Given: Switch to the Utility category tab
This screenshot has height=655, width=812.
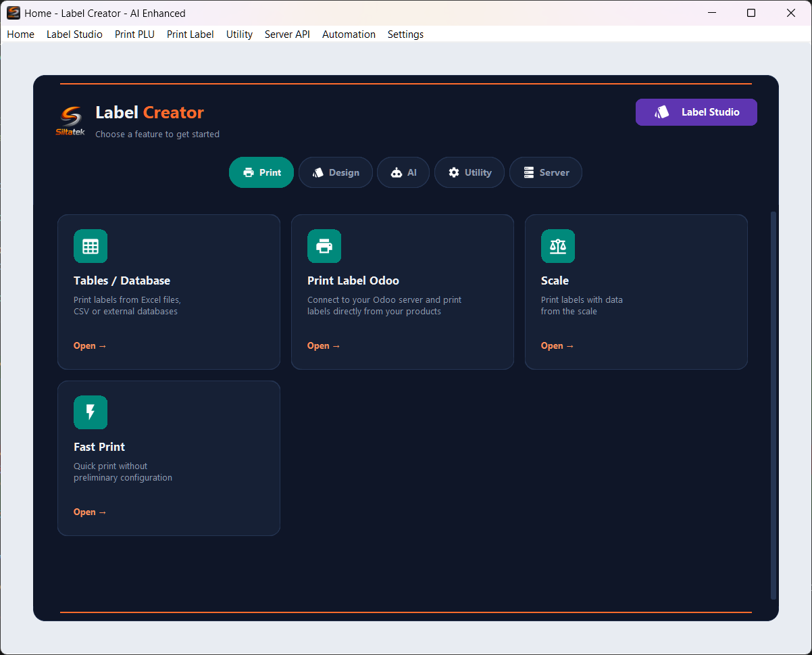Looking at the screenshot, I should 470,172.
